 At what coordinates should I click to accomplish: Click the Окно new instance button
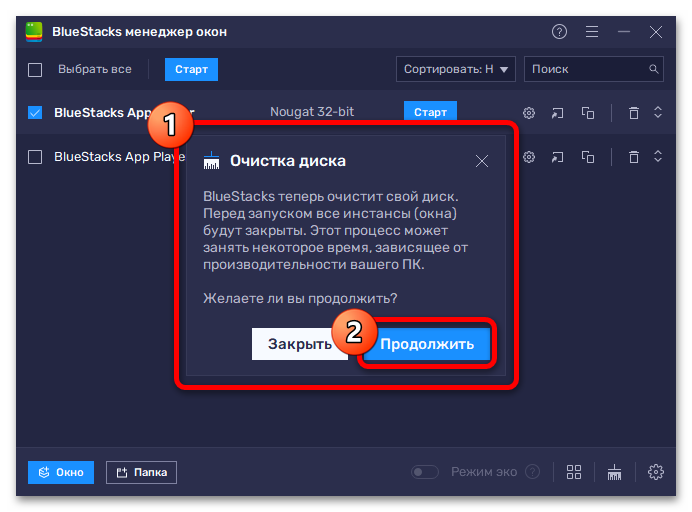[x=61, y=472]
